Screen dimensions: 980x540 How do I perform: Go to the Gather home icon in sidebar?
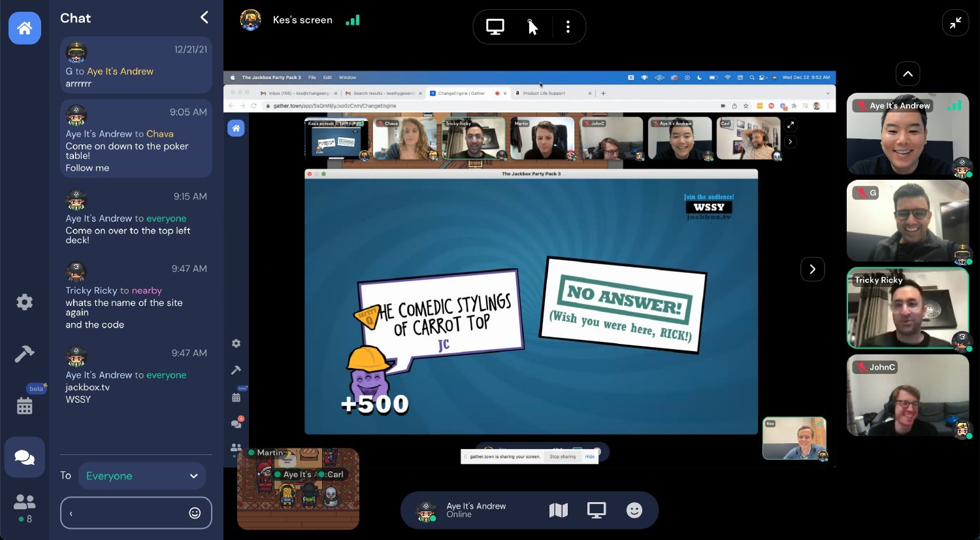(25, 27)
